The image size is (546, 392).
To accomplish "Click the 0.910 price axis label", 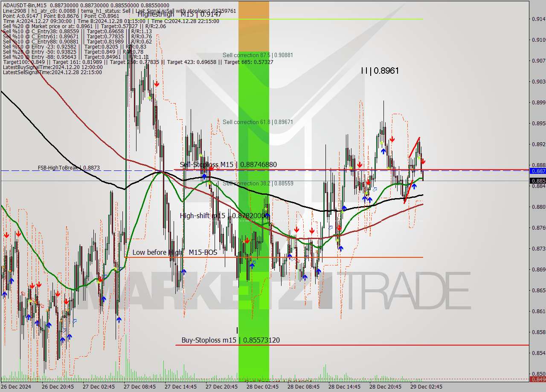I will [x=538, y=40].
